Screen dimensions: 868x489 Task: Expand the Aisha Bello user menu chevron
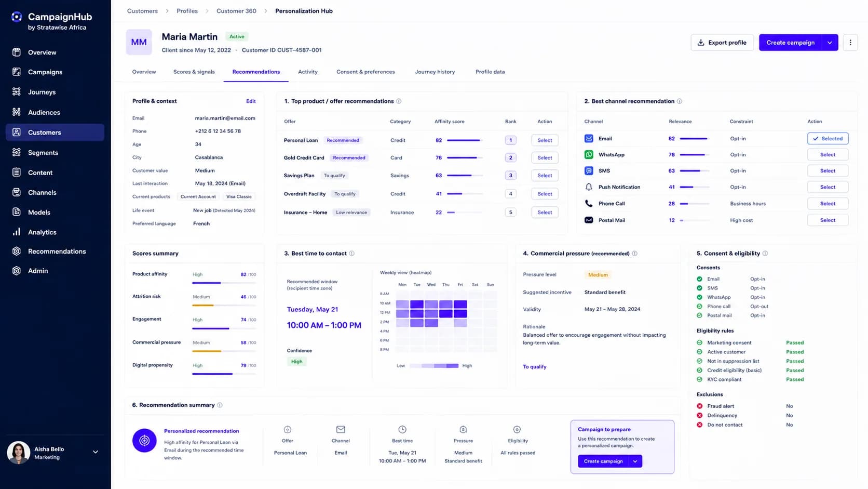tap(96, 452)
